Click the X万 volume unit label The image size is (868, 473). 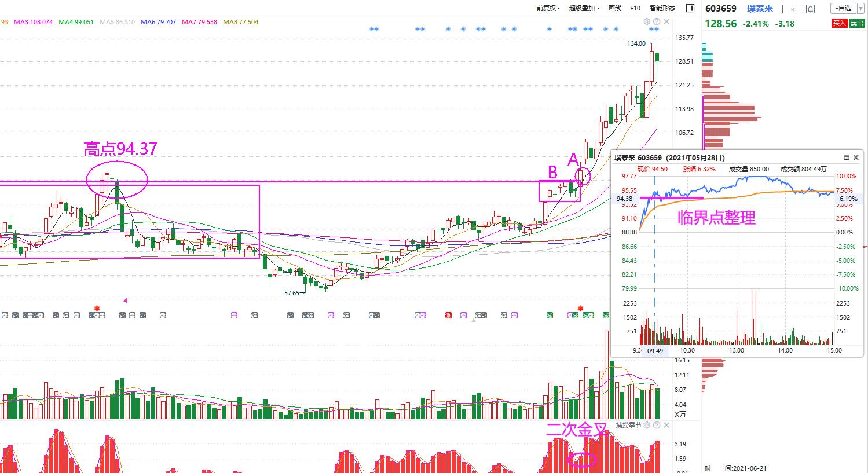680,414
